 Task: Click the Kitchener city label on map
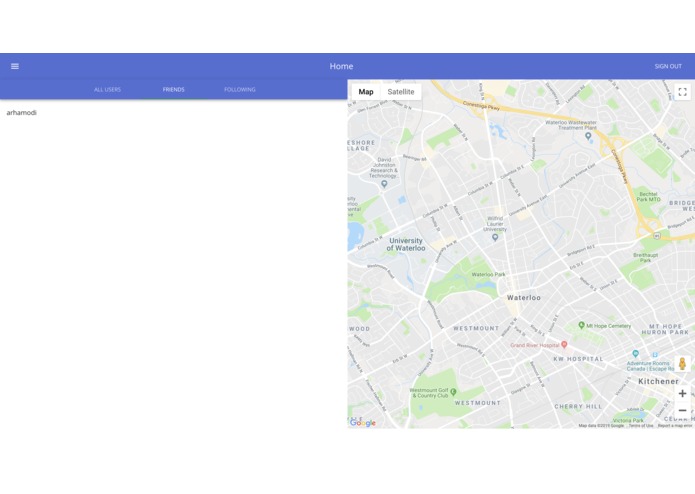click(x=658, y=381)
